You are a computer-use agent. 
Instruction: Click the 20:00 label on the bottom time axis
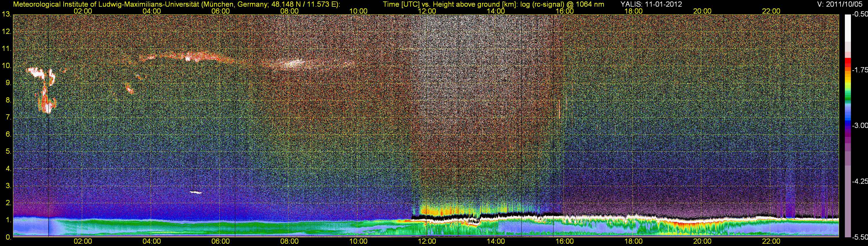click(x=702, y=241)
